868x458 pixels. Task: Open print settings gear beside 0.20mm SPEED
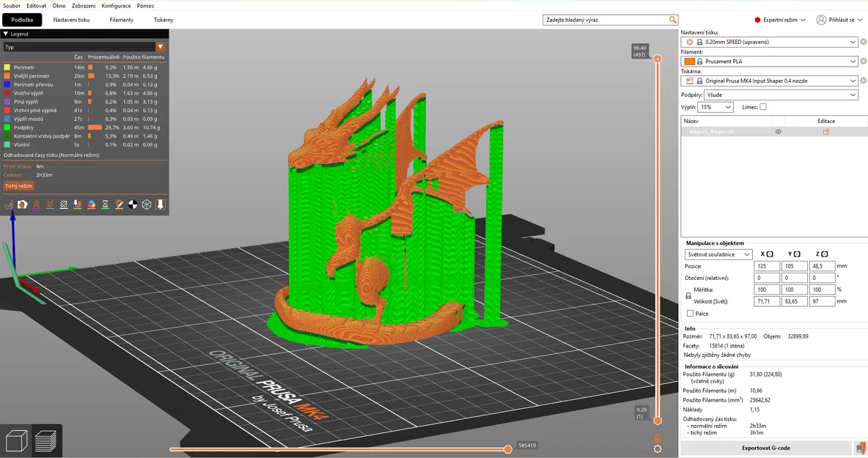pyautogui.click(x=864, y=43)
